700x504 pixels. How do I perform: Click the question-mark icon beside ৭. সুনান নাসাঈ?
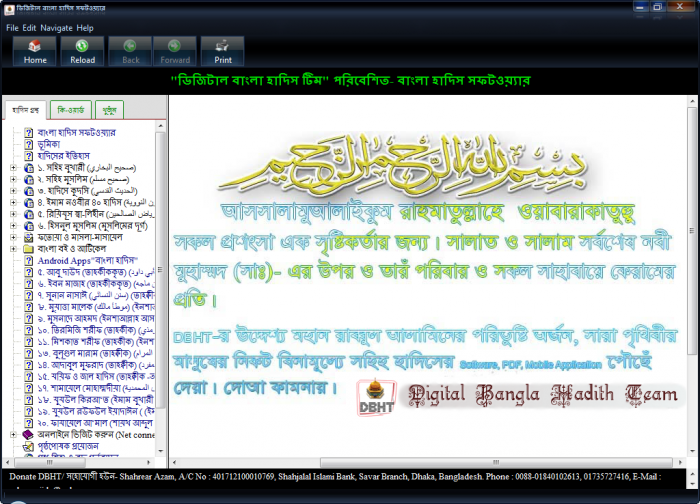coord(29,296)
